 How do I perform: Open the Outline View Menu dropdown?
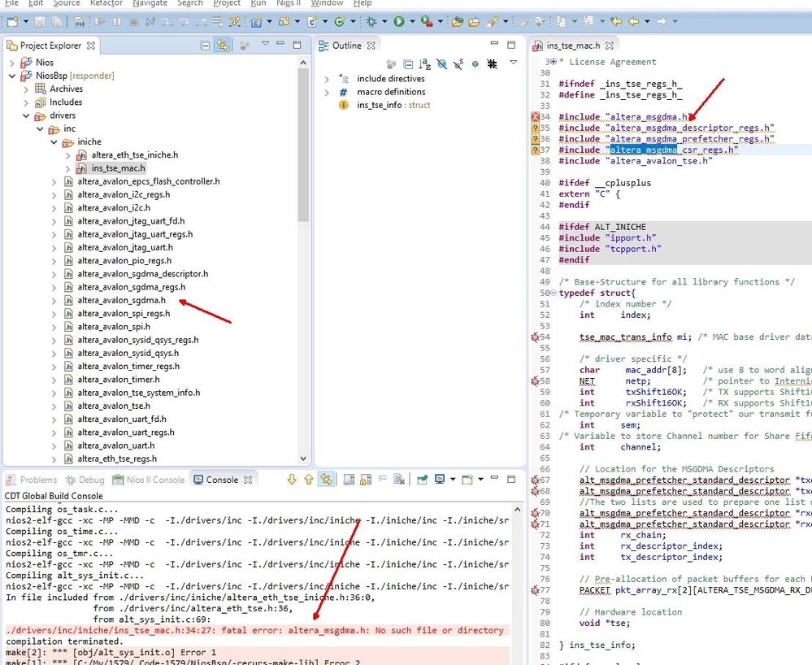click(513, 63)
